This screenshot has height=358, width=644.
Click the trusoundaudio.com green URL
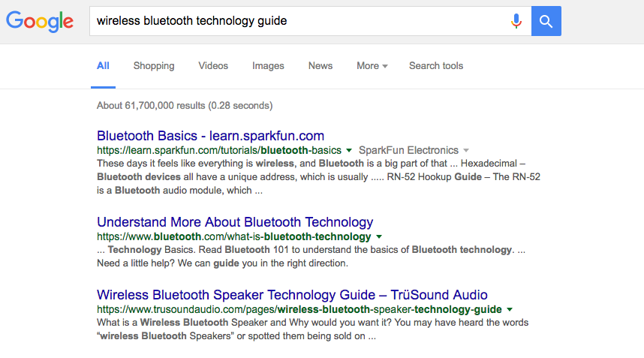pyautogui.click(x=299, y=309)
